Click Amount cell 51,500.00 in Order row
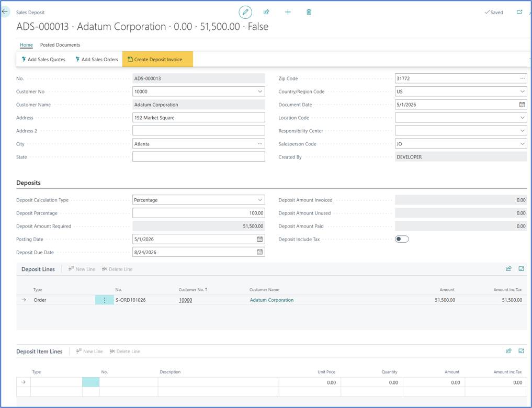The image size is (532, 408). [445, 300]
